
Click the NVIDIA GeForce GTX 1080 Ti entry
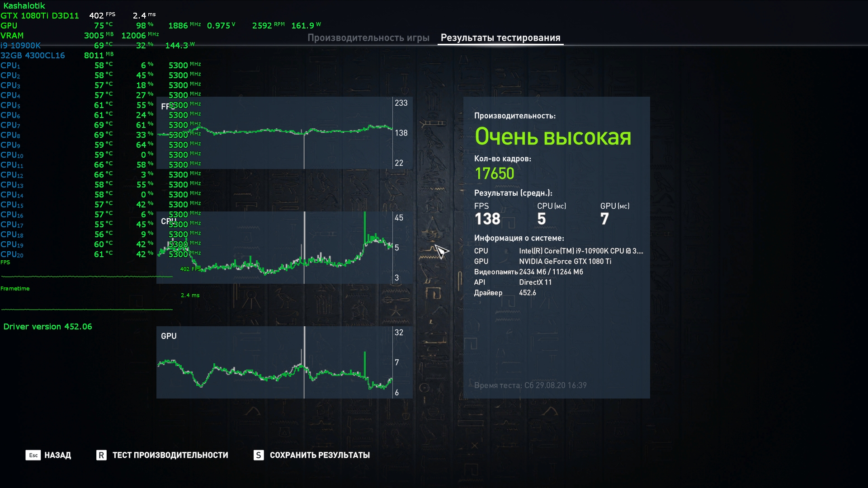[565, 262]
